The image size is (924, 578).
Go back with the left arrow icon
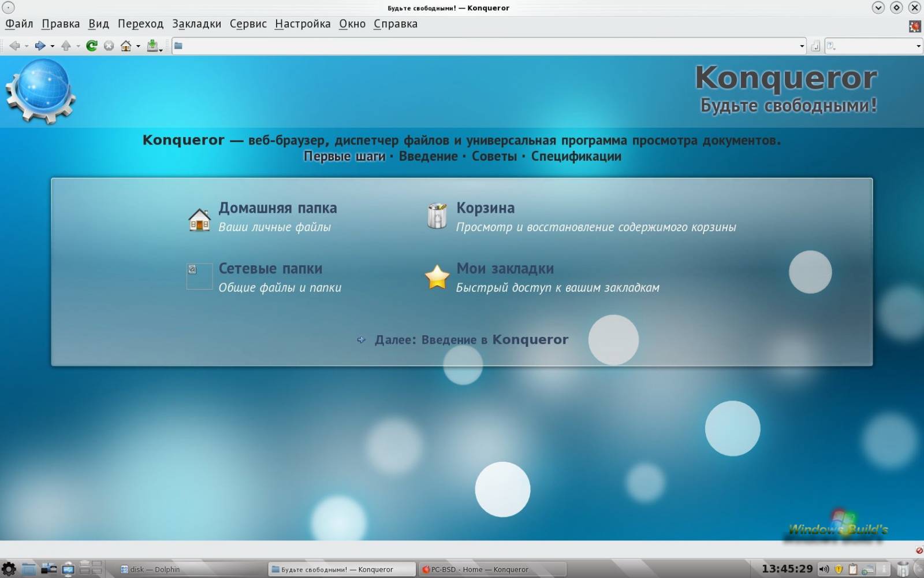click(x=14, y=46)
